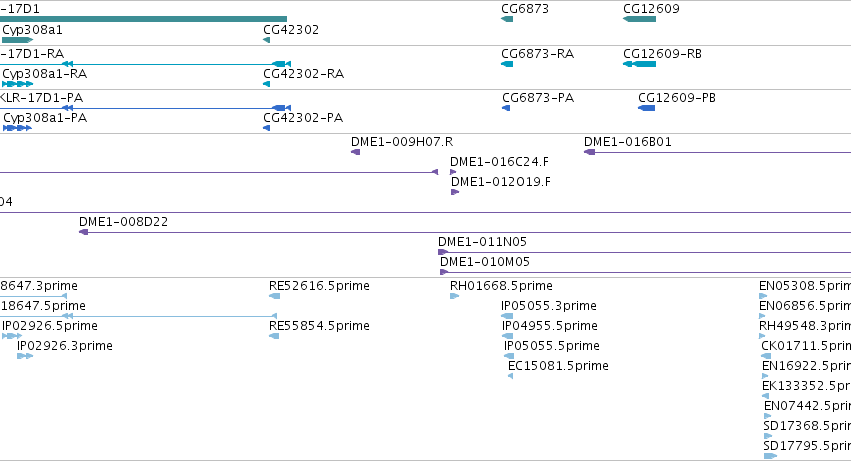
Task: Select the CG42302-RA transcript label
Action: [303, 74]
